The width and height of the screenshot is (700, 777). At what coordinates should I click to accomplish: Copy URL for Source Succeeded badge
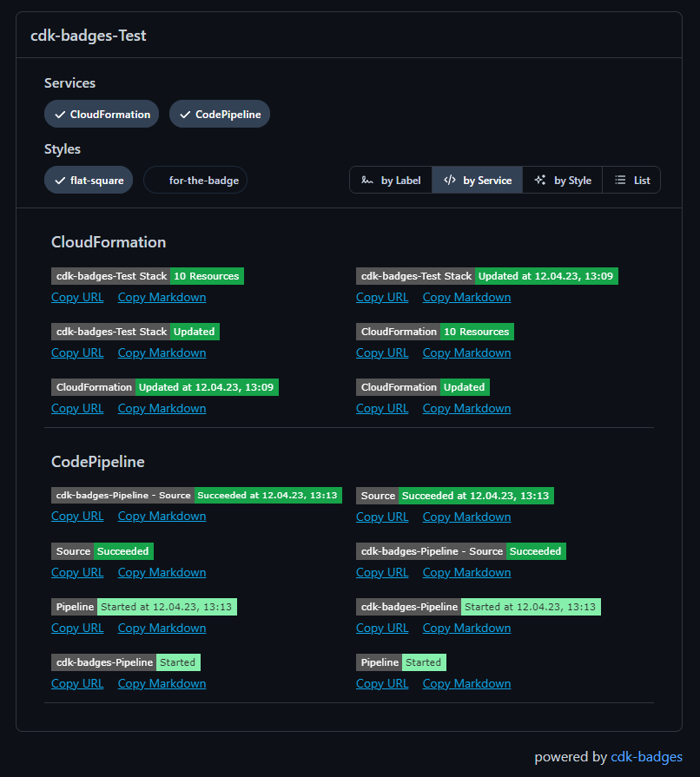tap(77, 572)
